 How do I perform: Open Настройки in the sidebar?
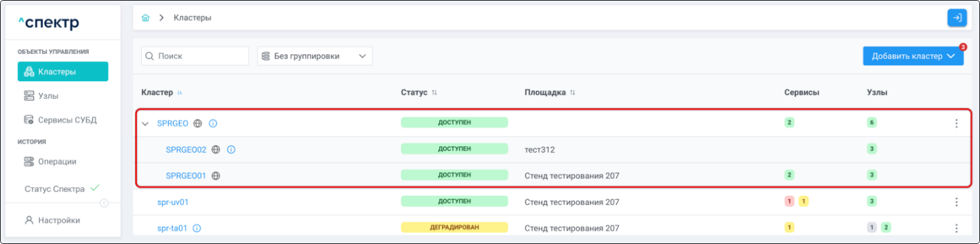[53, 220]
